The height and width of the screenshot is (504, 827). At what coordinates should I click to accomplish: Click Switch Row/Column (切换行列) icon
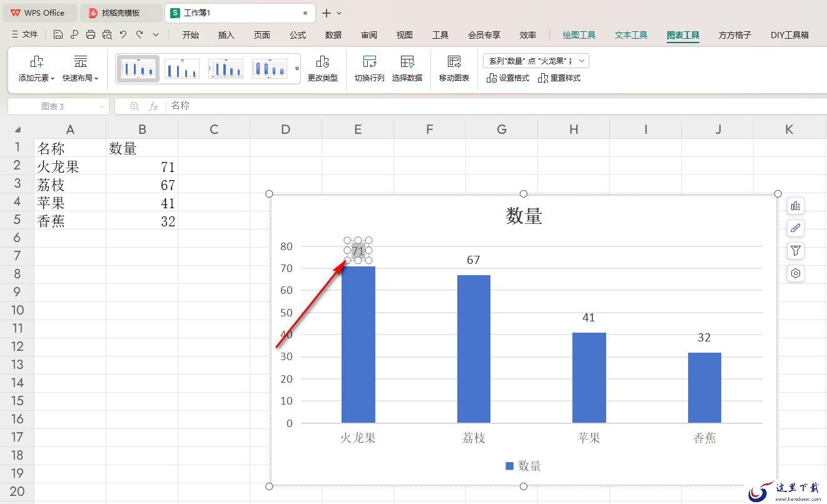(370, 61)
